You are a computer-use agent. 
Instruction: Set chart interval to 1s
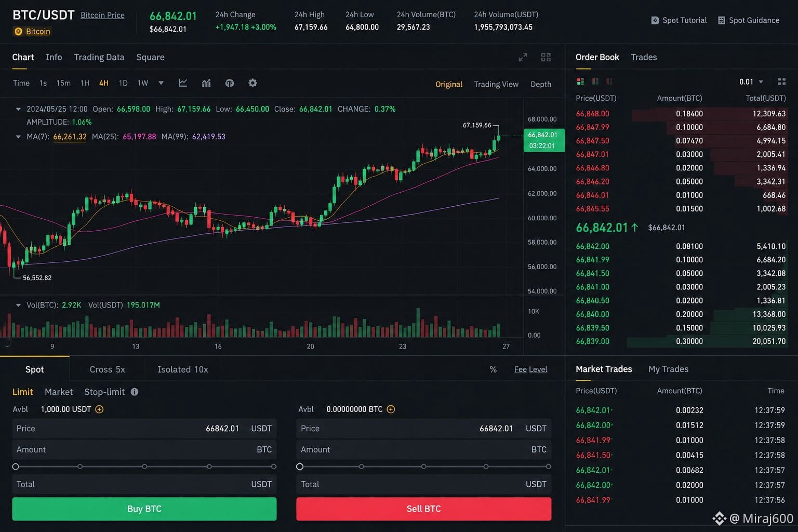coord(43,83)
